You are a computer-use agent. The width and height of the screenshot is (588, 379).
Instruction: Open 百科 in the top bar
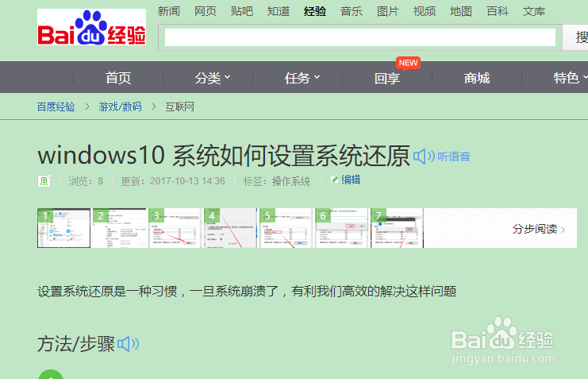pos(498,11)
